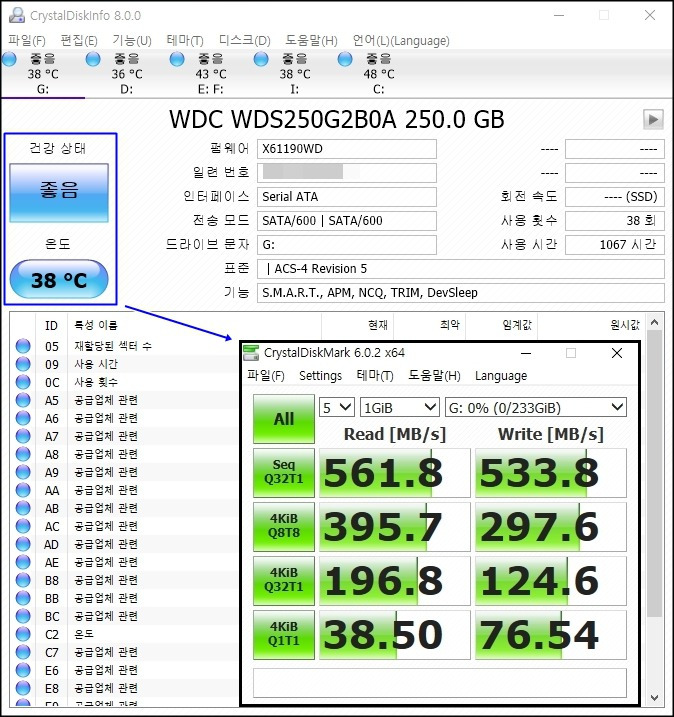
Task: Click the status orb for attribute 09
Action: click(x=23, y=364)
